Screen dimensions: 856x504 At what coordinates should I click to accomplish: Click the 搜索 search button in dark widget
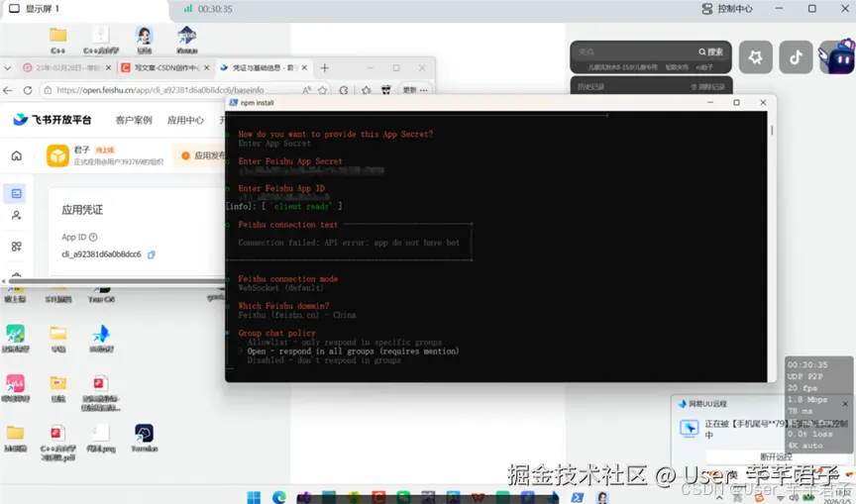(x=710, y=51)
